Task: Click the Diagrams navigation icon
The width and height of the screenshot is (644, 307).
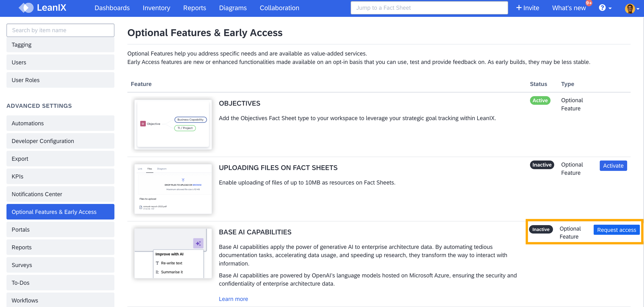Action: 232,8
